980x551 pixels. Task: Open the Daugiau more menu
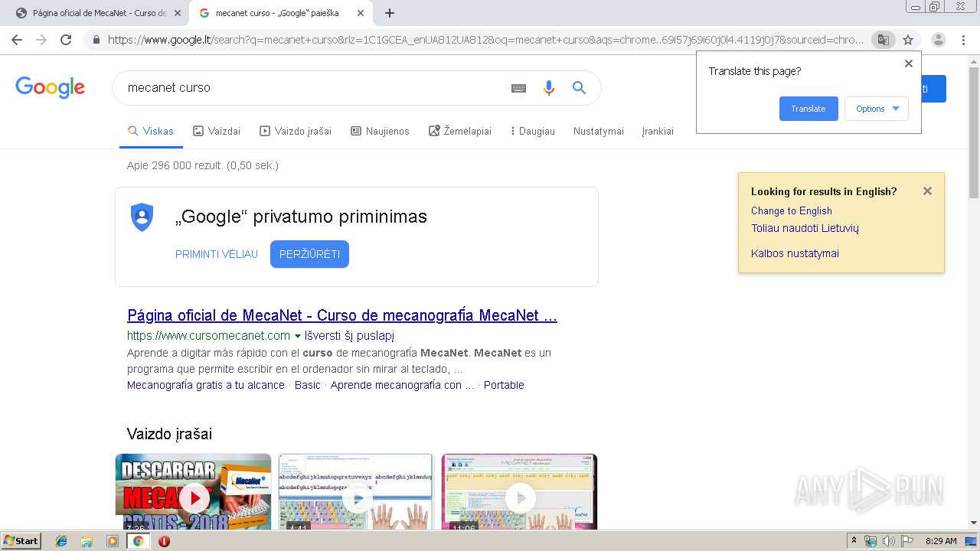click(533, 131)
